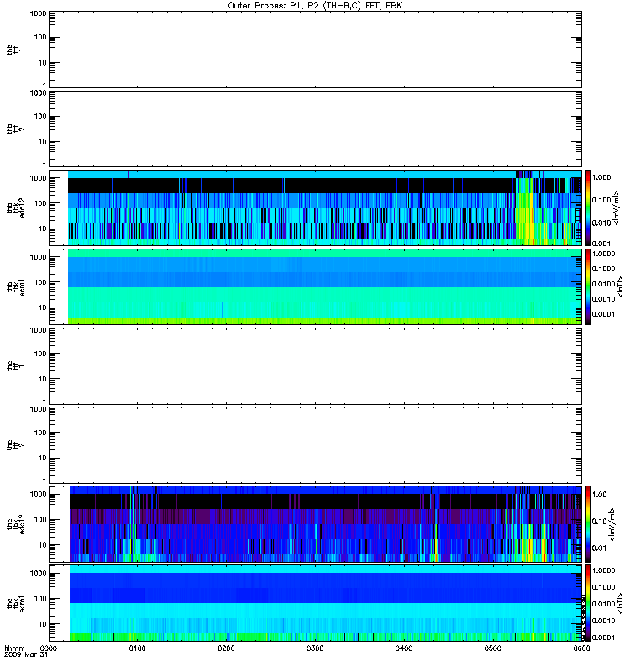The width and height of the screenshot is (630, 672).
Task: Click the 'thb fff 1' y-axis label of the top panel
Action: coord(14,50)
